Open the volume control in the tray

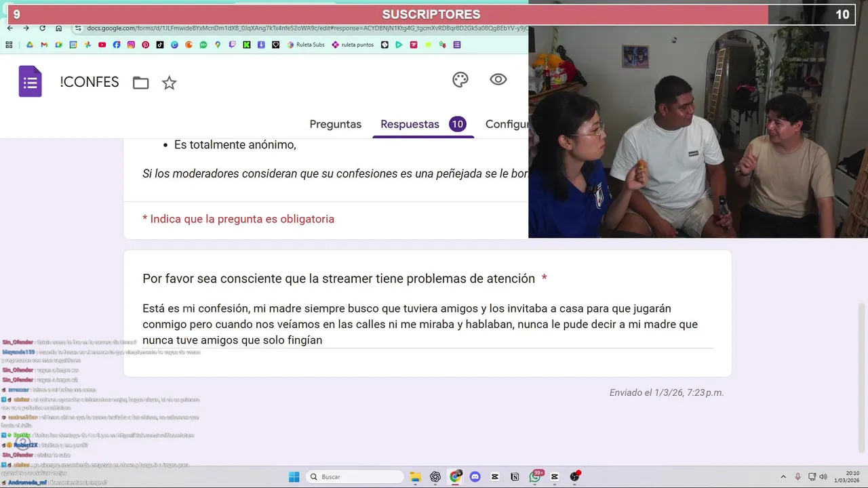click(x=823, y=476)
